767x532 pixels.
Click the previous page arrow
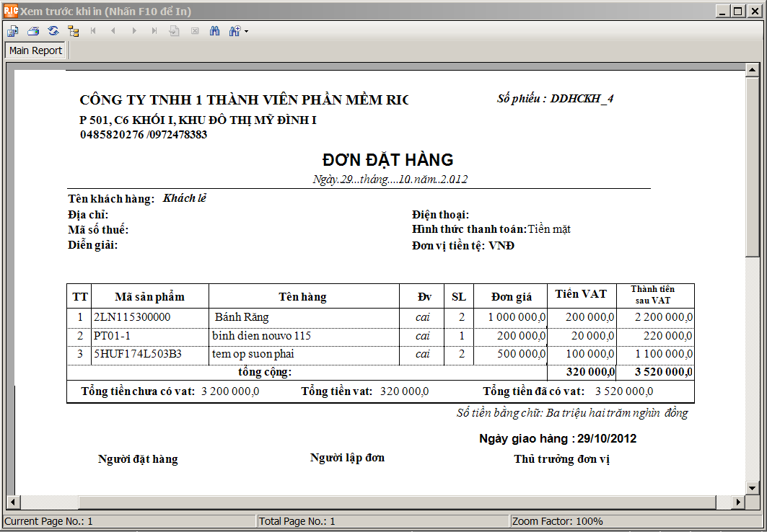(x=113, y=31)
